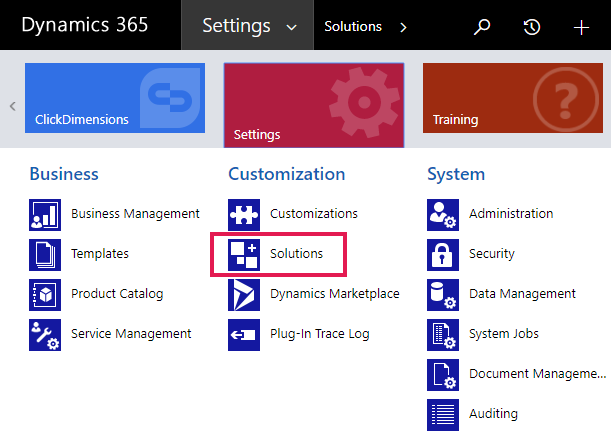The height and width of the screenshot is (444, 611).
Task: Click the Business section heading
Action: 64,174
